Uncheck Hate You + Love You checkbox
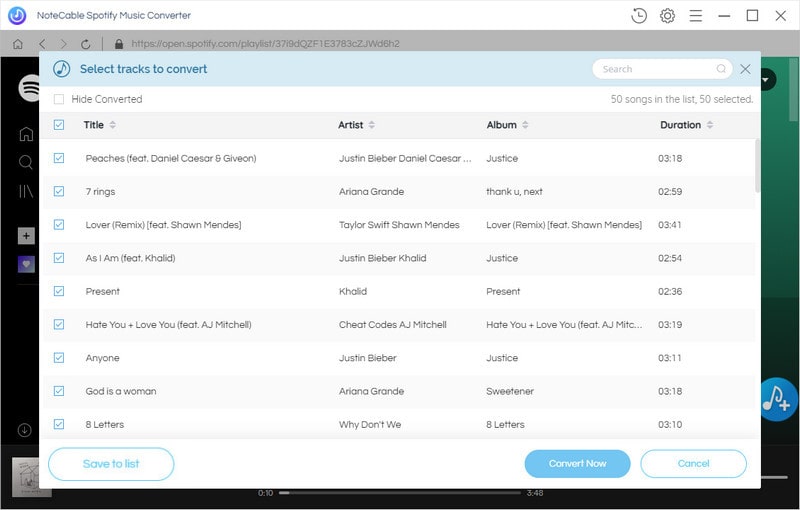Viewport: 800px width, 510px height. coord(59,324)
